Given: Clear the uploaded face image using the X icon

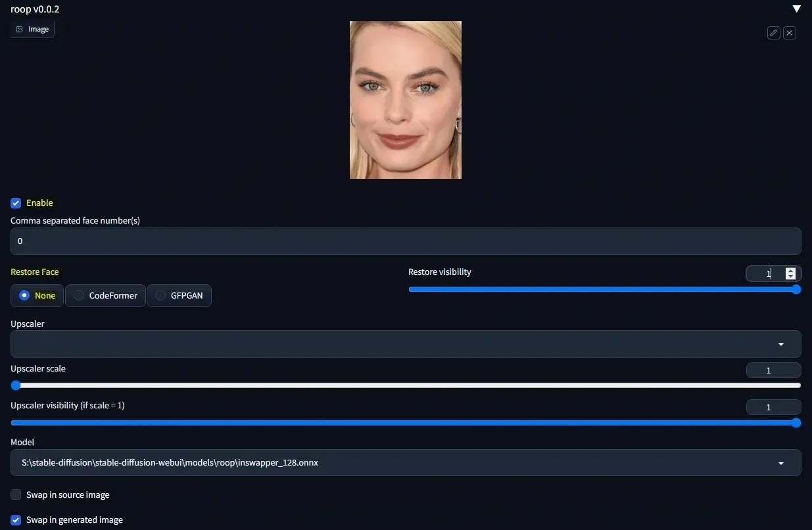Looking at the screenshot, I should tap(790, 32).
